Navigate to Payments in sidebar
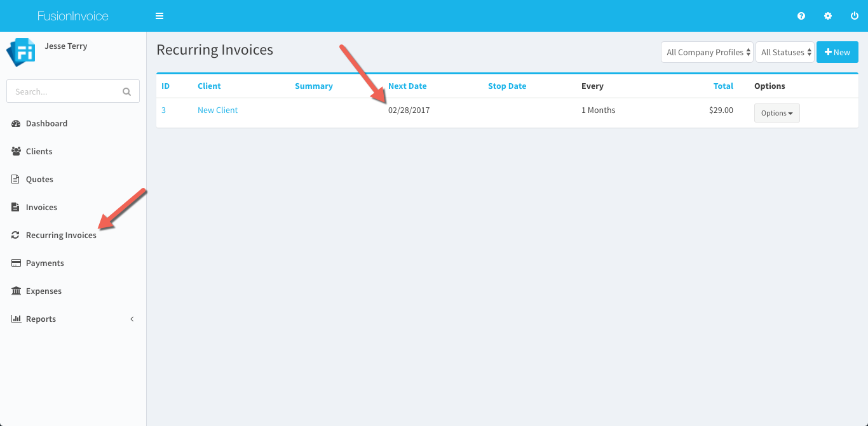The height and width of the screenshot is (426, 868). click(44, 263)
